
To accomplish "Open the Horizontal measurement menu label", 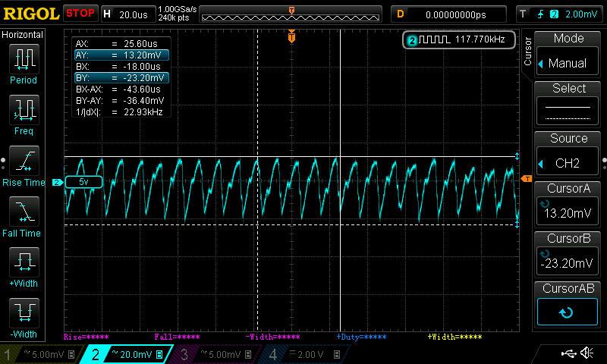I will tap(23, 35).
